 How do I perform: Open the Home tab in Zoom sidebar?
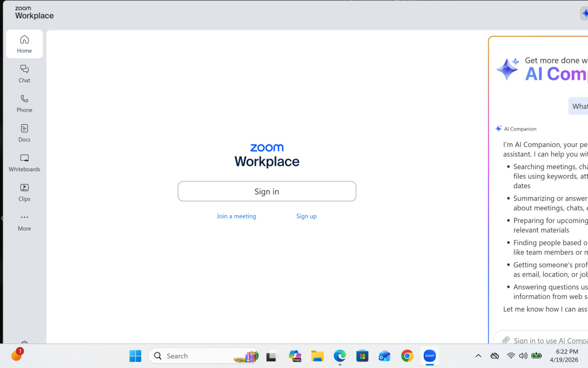tap(24, 44)
